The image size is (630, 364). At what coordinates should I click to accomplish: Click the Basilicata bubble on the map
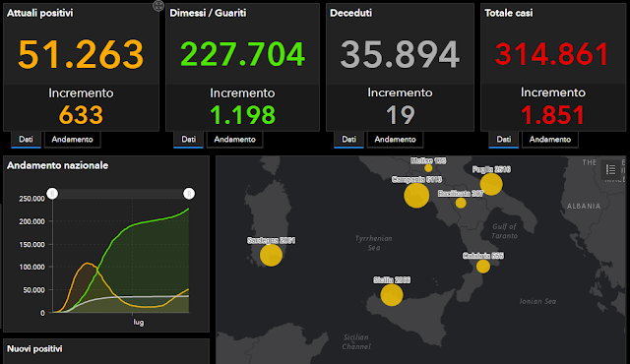tap(461, 203)
